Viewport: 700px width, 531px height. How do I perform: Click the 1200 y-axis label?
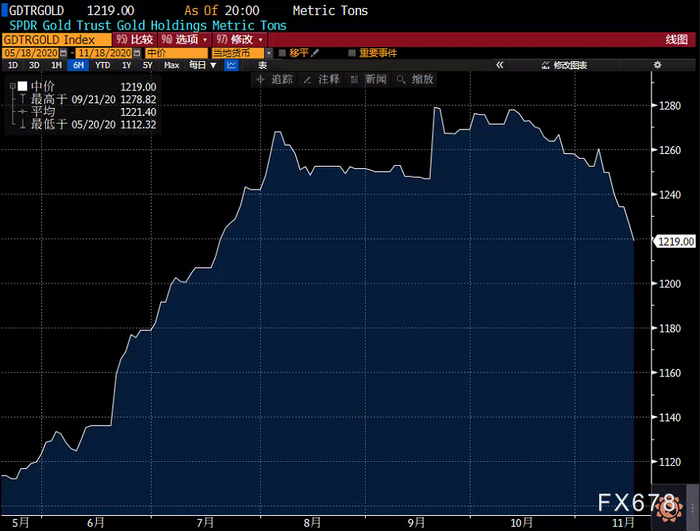pyautogui.click(x=670, y=284)
